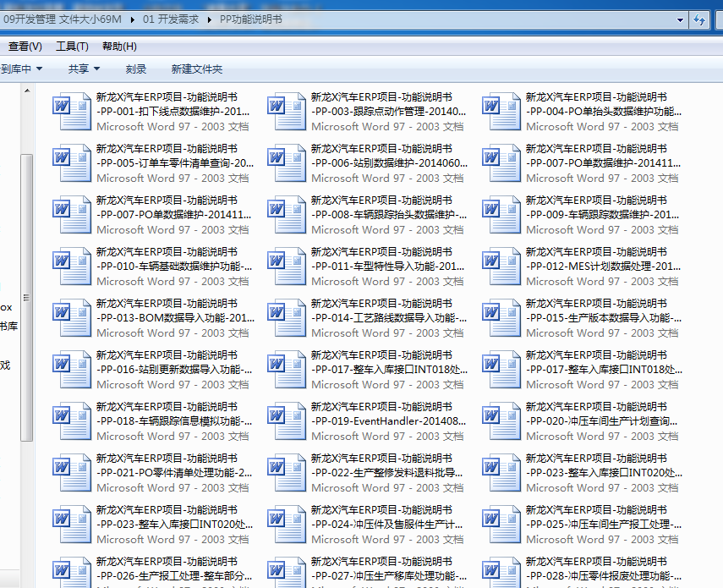
Task: Click the Word icon for PP-014 工艺路线数据导入功能
Action: click(287, 318)
